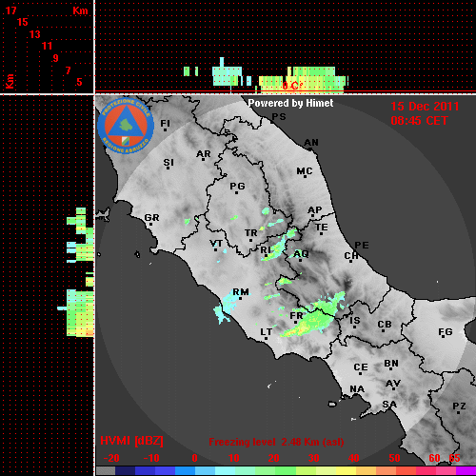Click the NA city label
This screenshot has height=476, width=476.
pyautogui.click(x=357, y=389)
